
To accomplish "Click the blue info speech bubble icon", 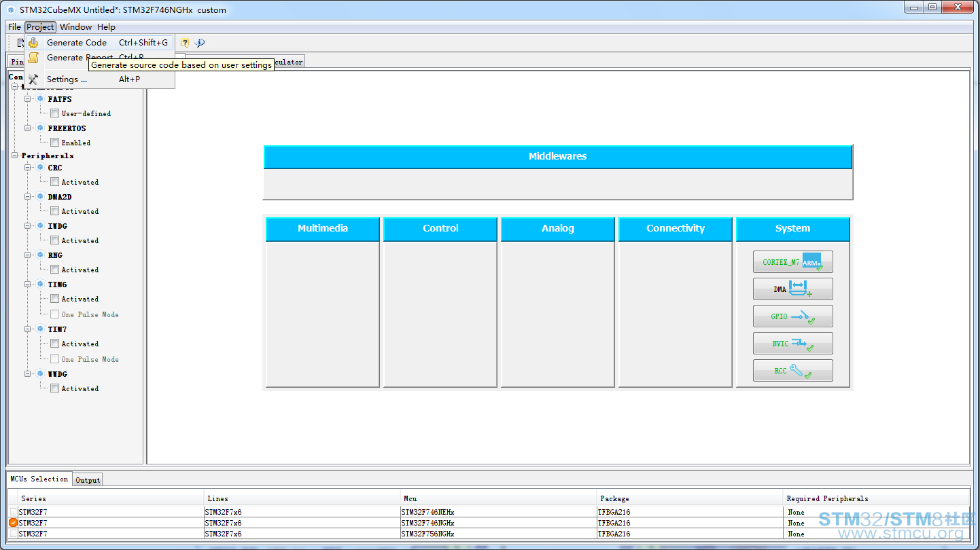I will click(200, 43).
